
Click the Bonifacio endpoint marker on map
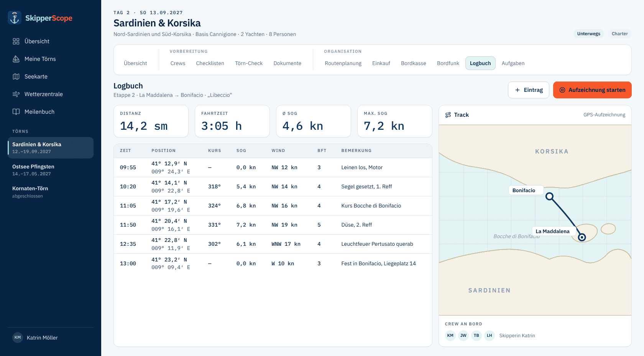tap(550, 196)
